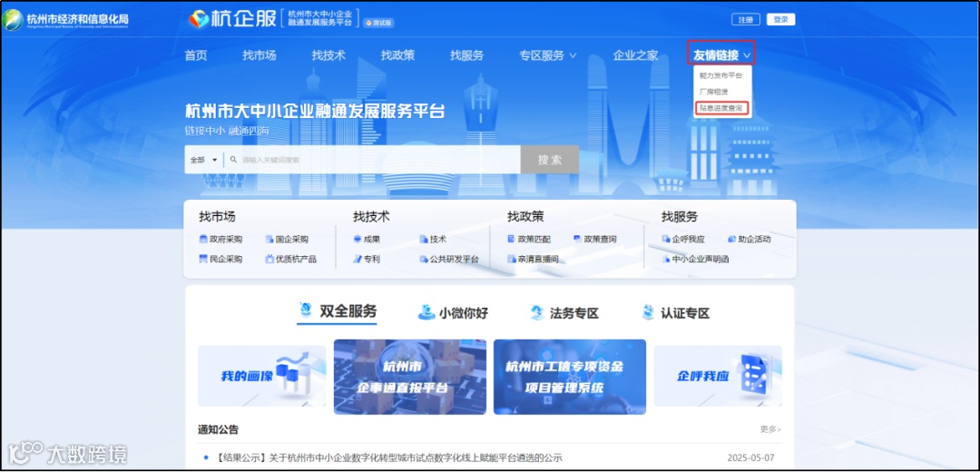Click the 亲清直播间 icon
This screenshot has height=472, width=980.
coord(511,259)
